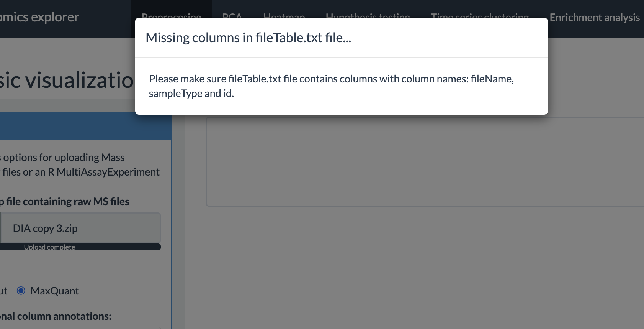
Task: Click the raw MS files upload label
Action: [x=64, y=201]
